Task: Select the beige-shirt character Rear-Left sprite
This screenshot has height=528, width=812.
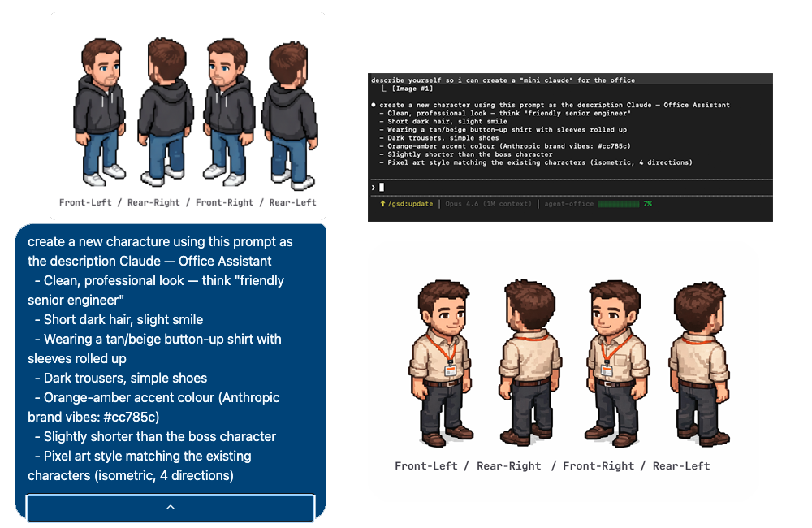Action: click(x=700, y=364)
